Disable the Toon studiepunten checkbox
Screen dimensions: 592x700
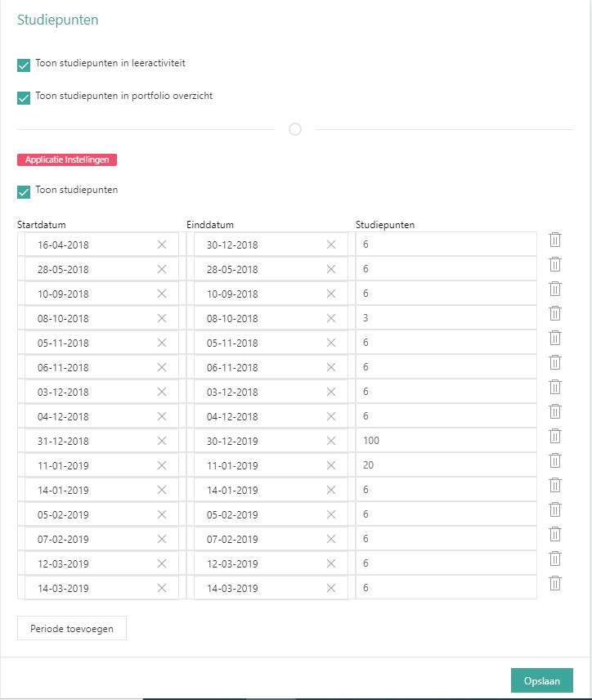(24, 191)
